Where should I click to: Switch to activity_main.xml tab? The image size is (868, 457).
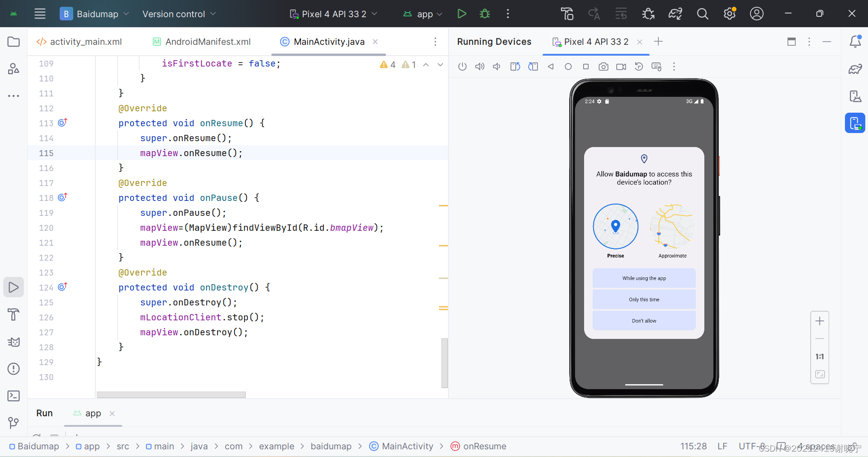(80, 42)
